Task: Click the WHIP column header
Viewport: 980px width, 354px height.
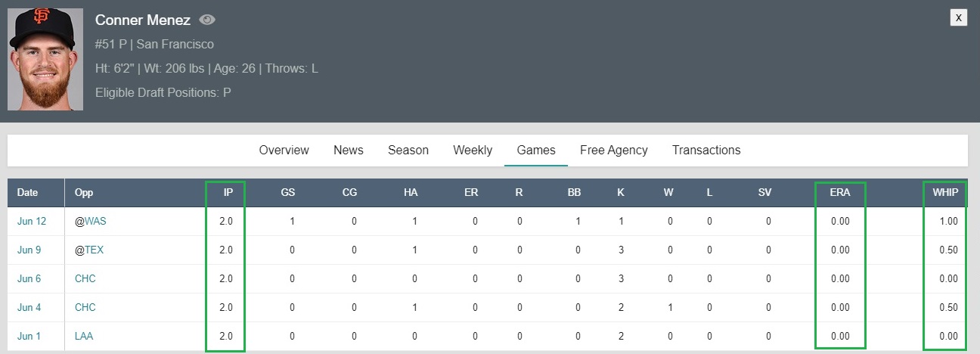Action: click(945, 193)
